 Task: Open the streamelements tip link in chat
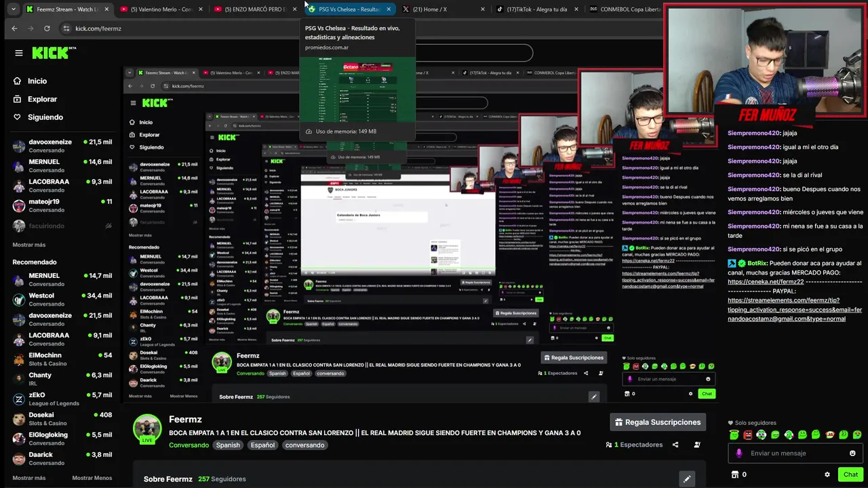tap(795, 309)
